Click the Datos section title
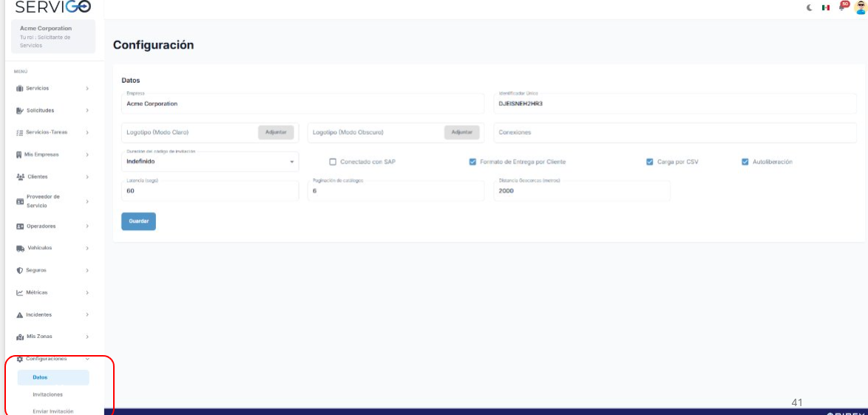Screen dimensions: 868x415 point(131,81)
